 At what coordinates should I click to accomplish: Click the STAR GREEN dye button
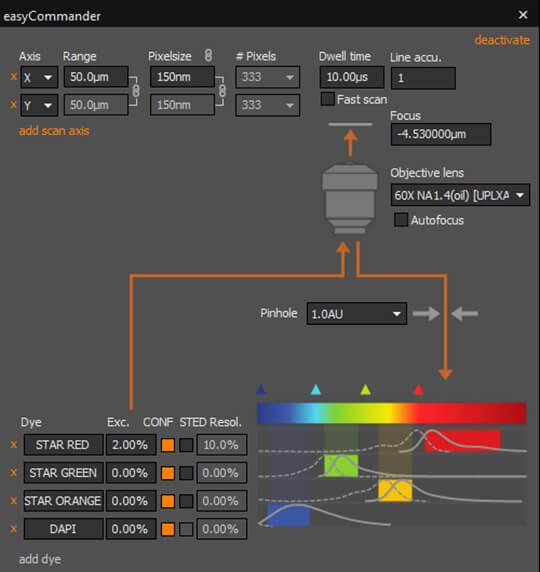(63, 473)
